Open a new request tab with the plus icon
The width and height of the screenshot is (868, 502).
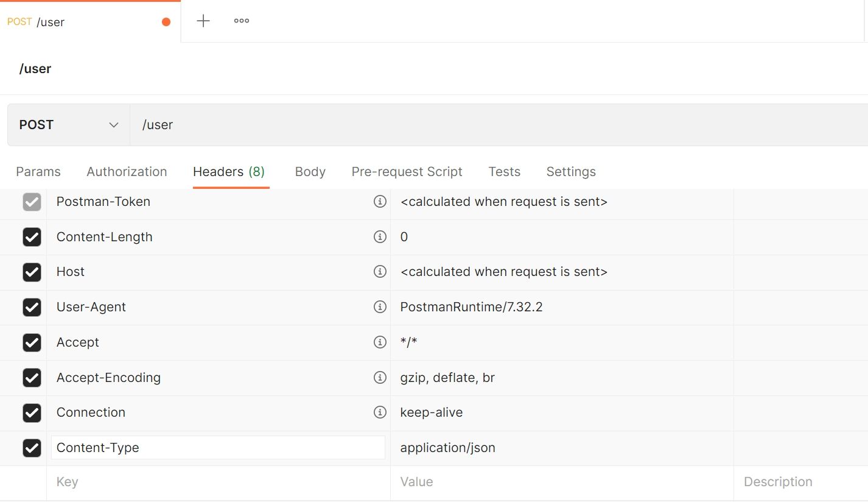tap(202, 20)
